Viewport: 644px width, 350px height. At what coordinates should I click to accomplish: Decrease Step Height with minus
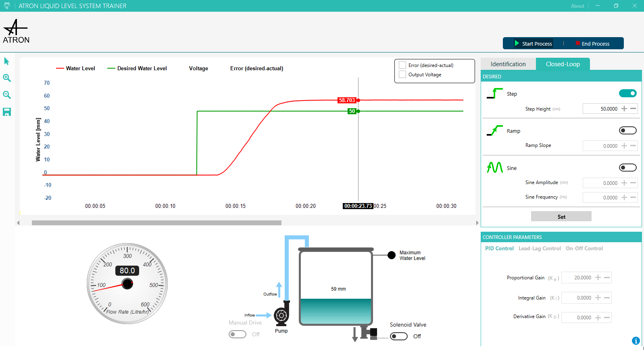click(x=633, y=109)
